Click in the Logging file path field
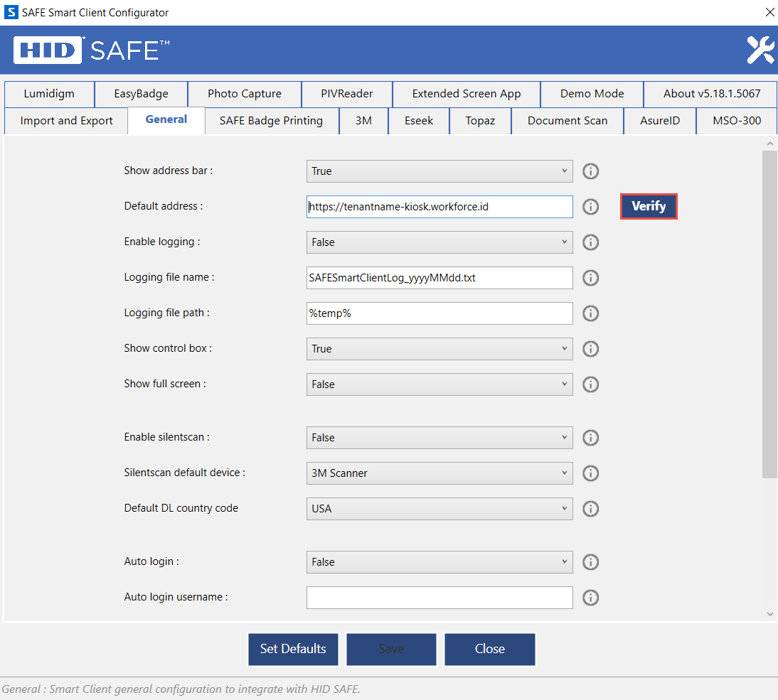This screenshot has width=778, height=700. 439,313
